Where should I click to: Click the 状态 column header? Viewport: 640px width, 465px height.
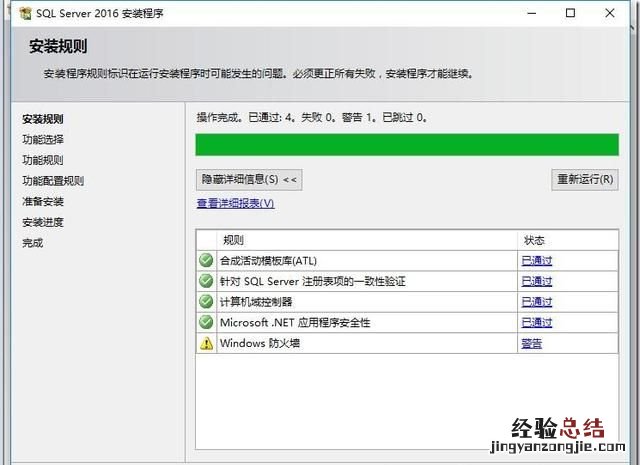568,240
